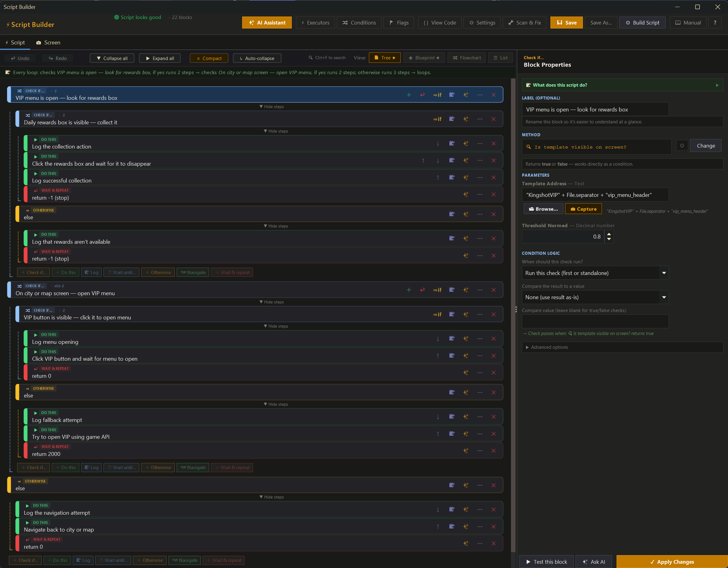Switch view to Blueprint

click(x=424, y=58)
